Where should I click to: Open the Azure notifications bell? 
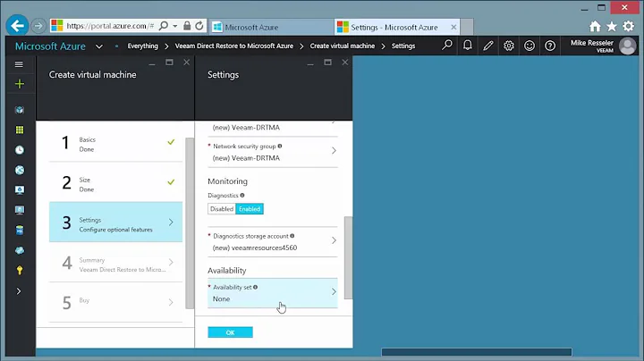click(x=468, y=45)
